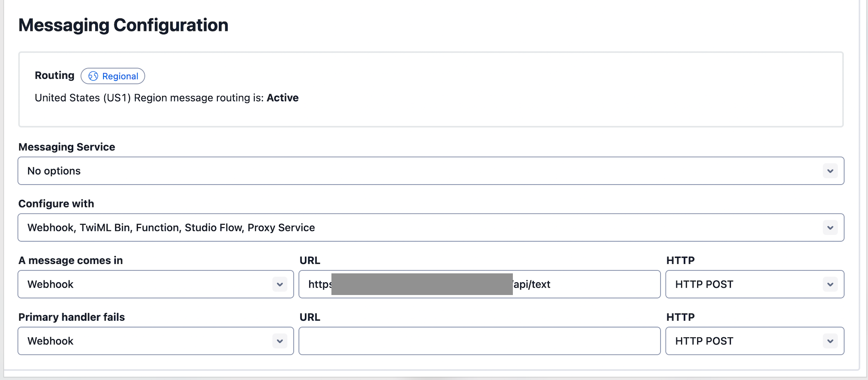Click the '/api/text' portion of webhook URL
Screen dimensions: 868x380
pos(532,284)
